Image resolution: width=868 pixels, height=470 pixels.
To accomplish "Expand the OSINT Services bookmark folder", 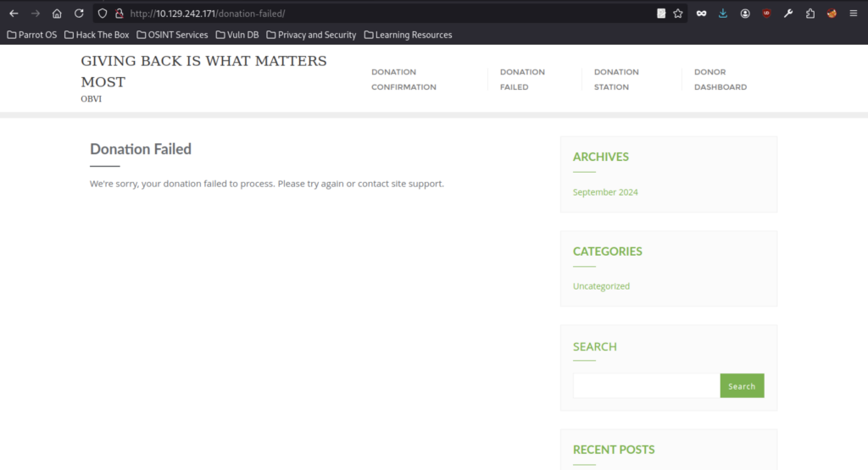I will tap(172, 35).
